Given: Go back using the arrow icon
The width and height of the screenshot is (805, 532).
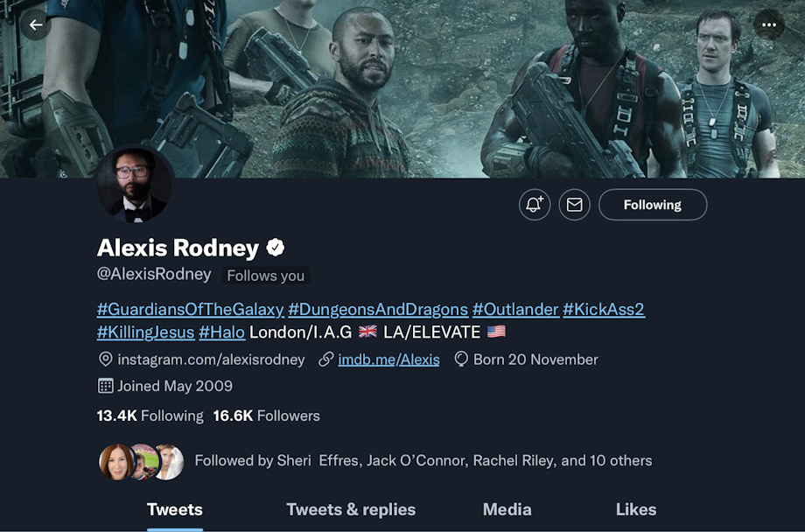Looking at the screenshot, I should pyautogui.click(x=35, y=24).
